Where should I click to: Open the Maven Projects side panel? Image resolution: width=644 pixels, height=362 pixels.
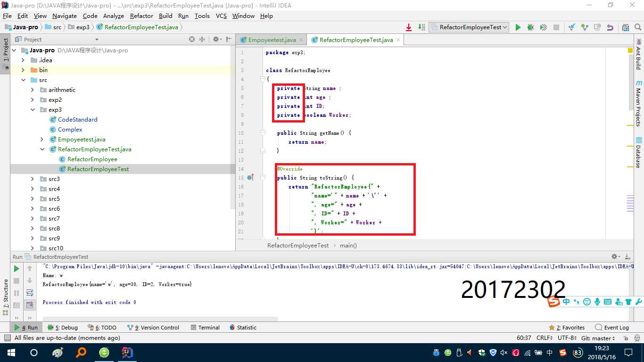638,103
